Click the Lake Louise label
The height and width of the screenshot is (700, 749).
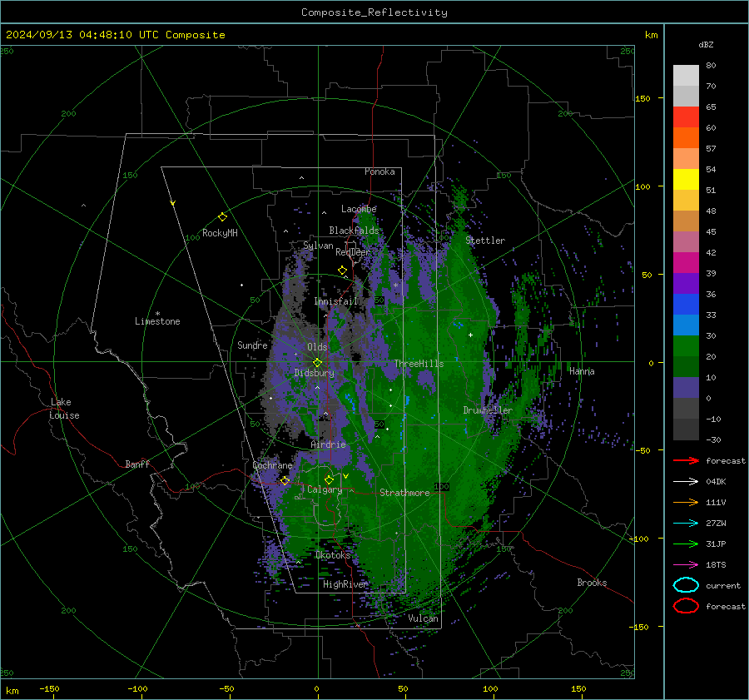[x=64, y=409]
